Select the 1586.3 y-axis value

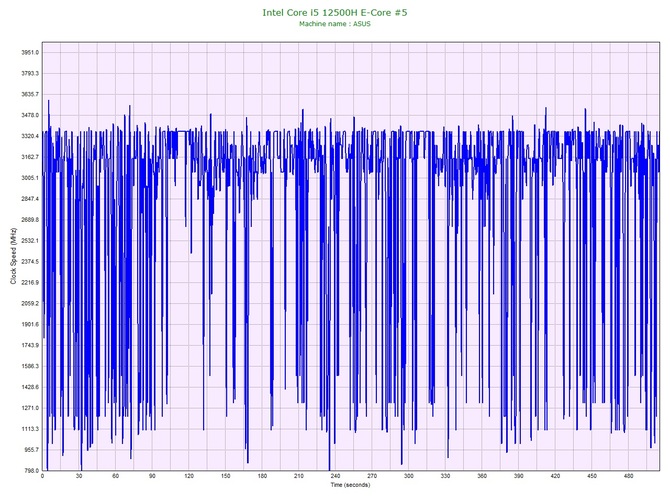pyautogui.click(x=30, y=367)
